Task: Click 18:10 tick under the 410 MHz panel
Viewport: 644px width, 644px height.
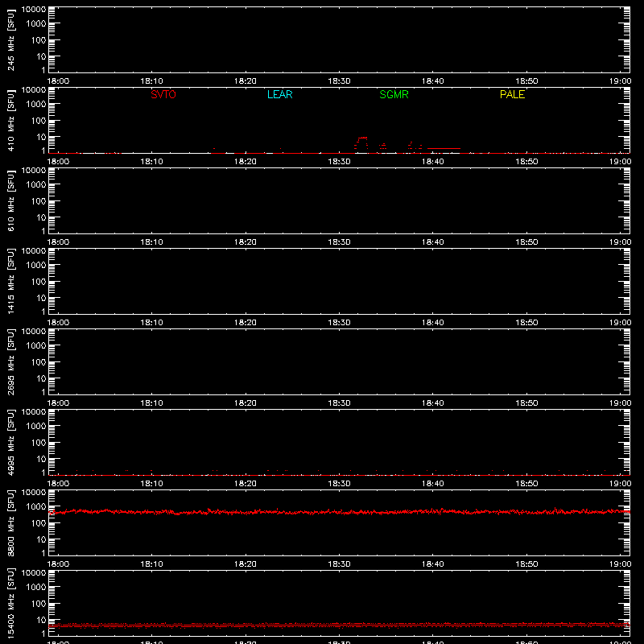Action: point(152,162)
